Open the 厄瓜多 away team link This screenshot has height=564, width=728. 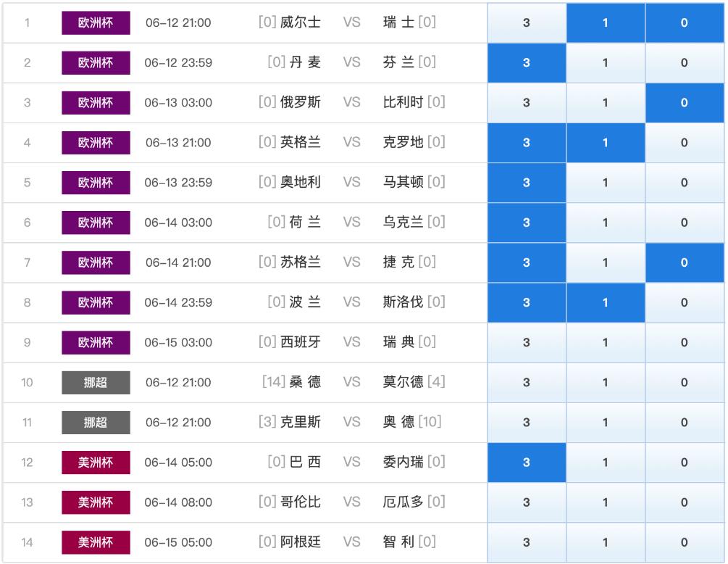[x=403, y=502]
